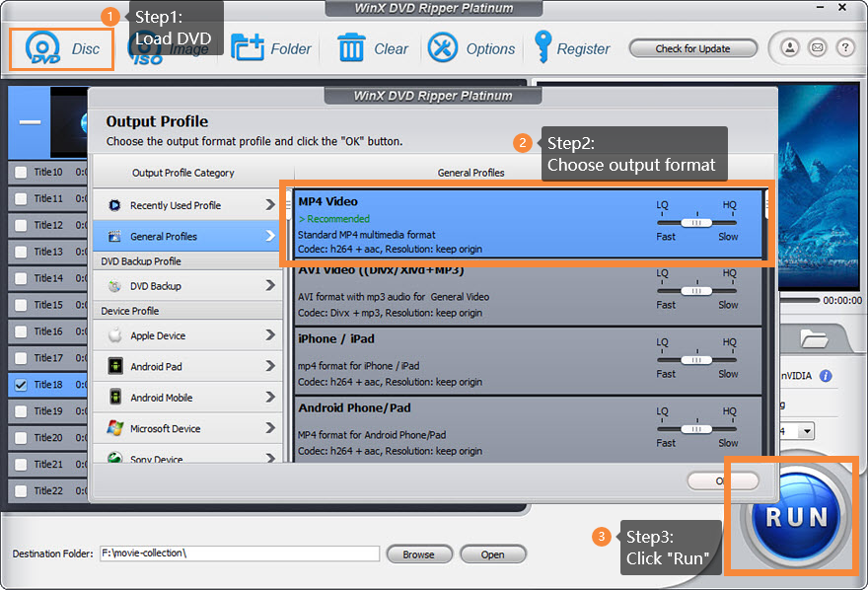Click the Destination Folder path field

(x=239, y=553)
